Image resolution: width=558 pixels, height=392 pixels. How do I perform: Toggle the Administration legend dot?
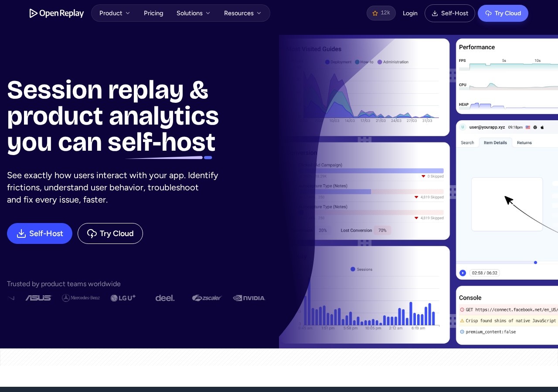380,62
